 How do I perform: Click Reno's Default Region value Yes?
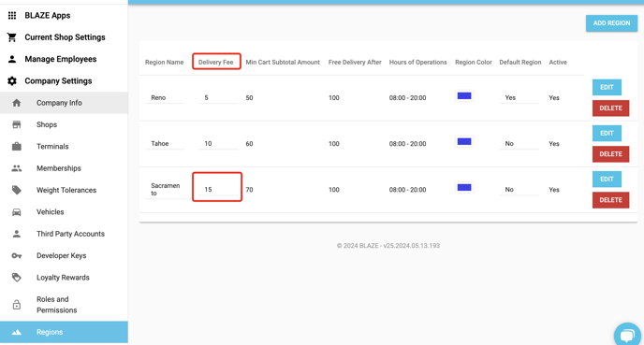[x=520, y=97]
